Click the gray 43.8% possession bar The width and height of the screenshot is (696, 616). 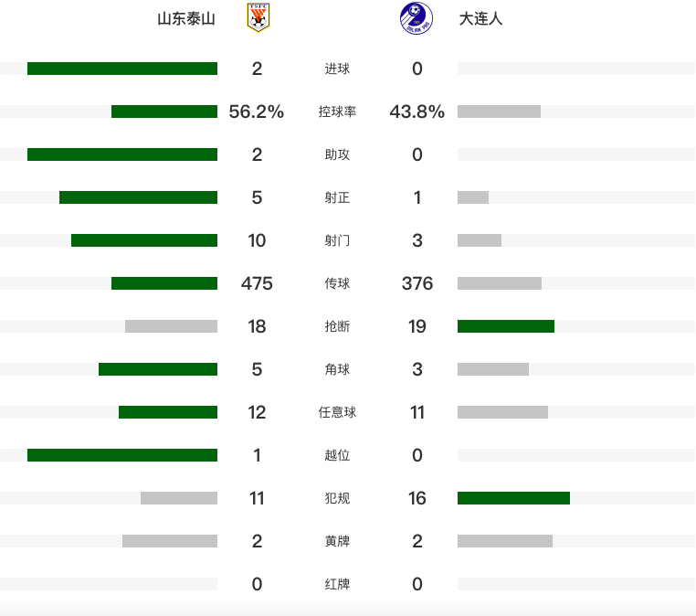(499, 112)
